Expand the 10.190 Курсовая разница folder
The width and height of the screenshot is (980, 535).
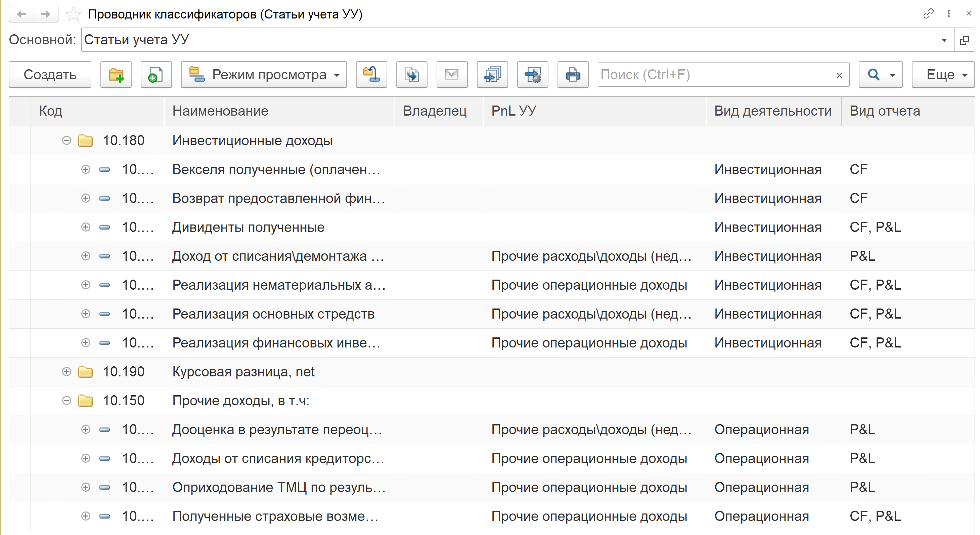pos(66,372)
